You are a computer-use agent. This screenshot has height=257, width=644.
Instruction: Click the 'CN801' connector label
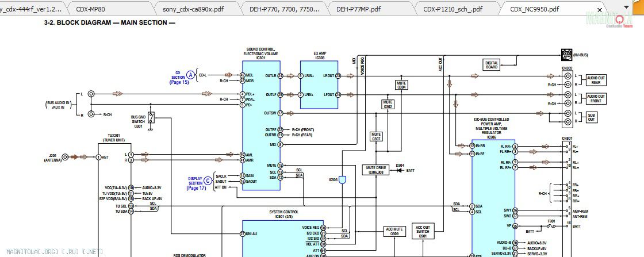[x=567, y=139]
